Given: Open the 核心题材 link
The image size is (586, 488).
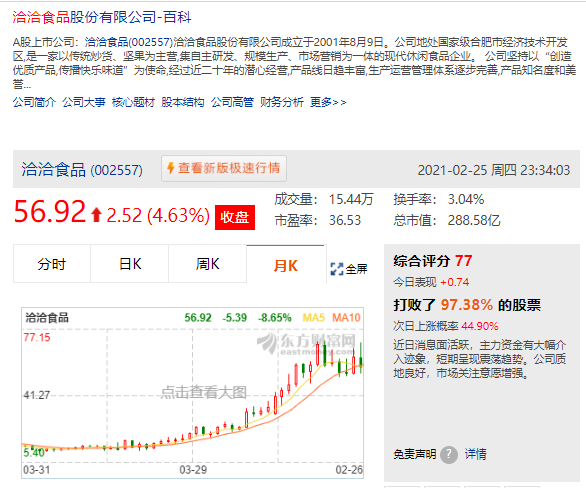Looking at the screenshot, I should 133,102.
